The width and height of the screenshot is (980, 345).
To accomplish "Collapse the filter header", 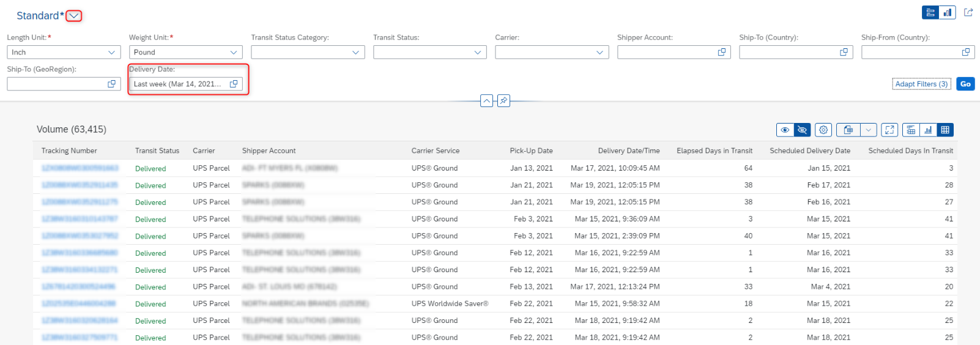I will pyautogui.click(x=486, y=101).
